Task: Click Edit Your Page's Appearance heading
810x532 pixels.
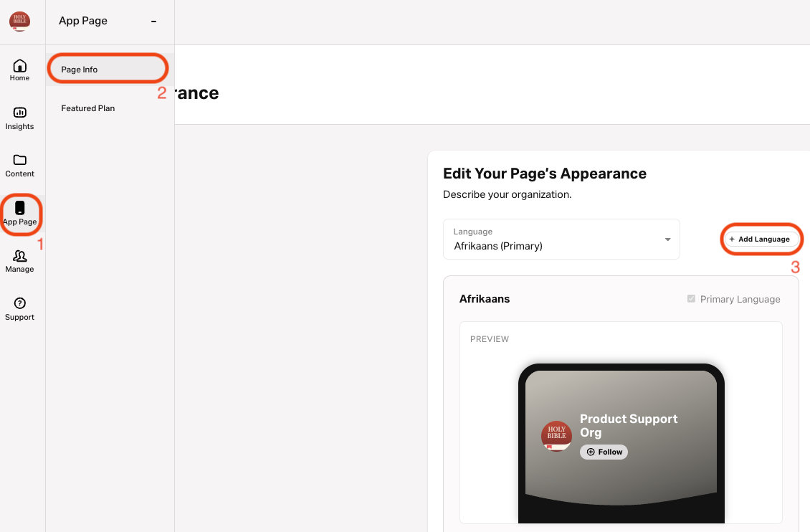Action: 545,174
